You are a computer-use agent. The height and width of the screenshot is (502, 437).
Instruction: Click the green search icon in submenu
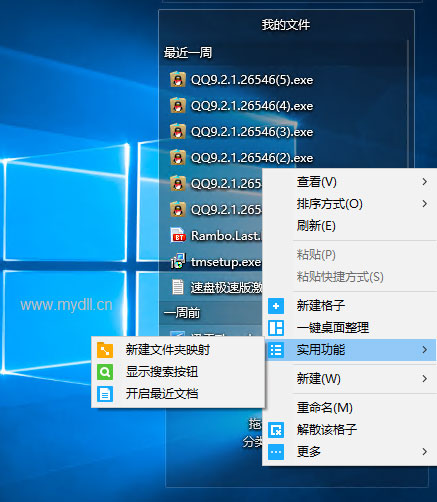click(x=105, y=372)
